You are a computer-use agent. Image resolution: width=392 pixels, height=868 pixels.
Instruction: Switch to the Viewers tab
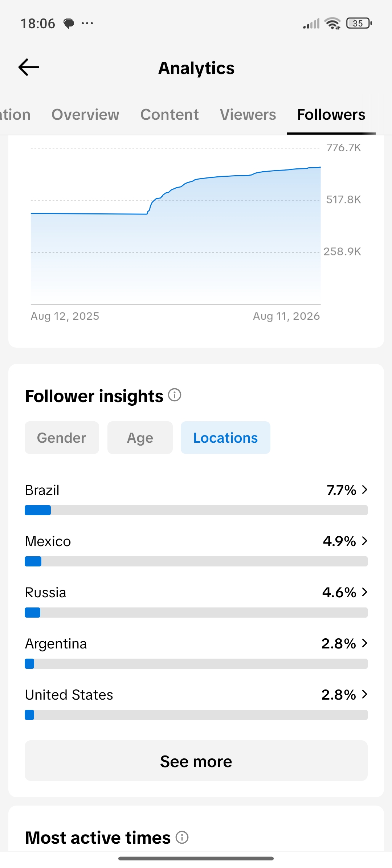(248, 115)
